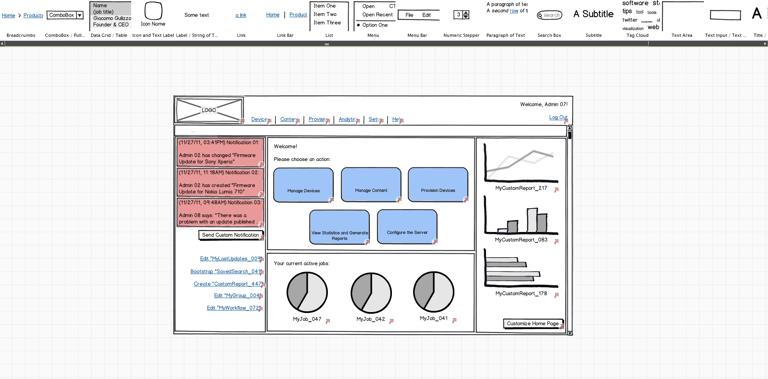The width and height of the screenshot is (768, 379).
Task: Pick the Text Input component
Action: coord(725,20)
